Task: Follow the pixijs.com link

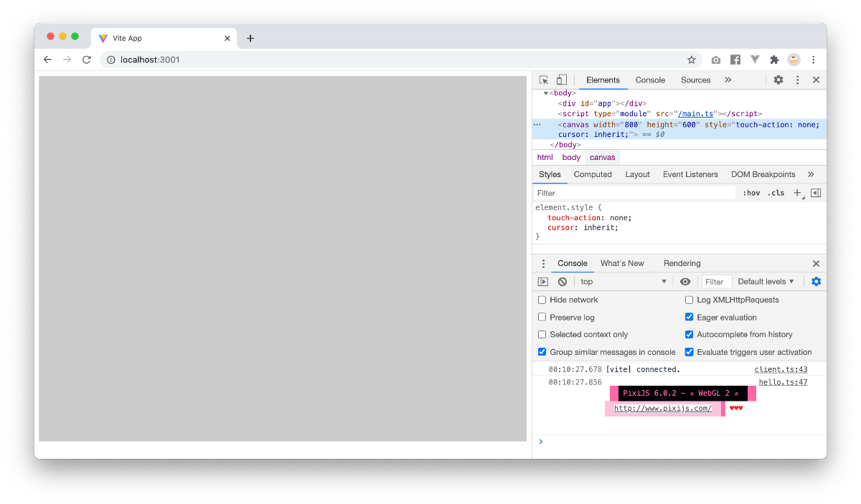Action: coord(663,409)
